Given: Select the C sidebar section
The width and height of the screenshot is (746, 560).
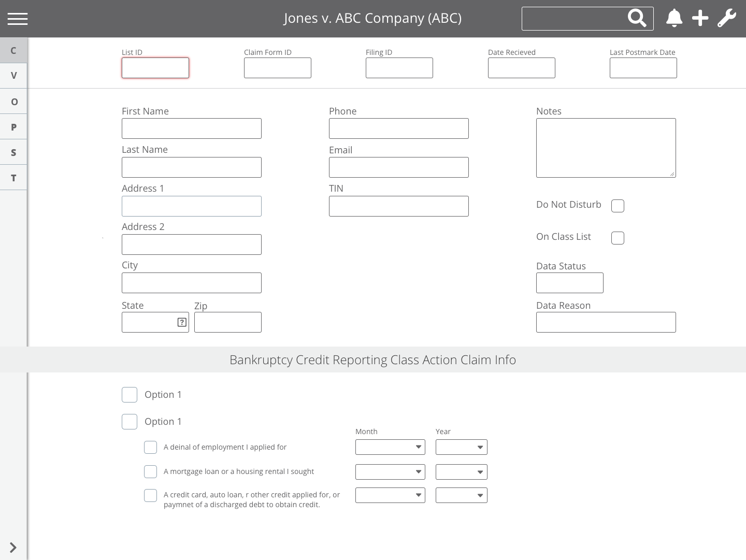Looking at the screenshot, I should click(13, 50).
